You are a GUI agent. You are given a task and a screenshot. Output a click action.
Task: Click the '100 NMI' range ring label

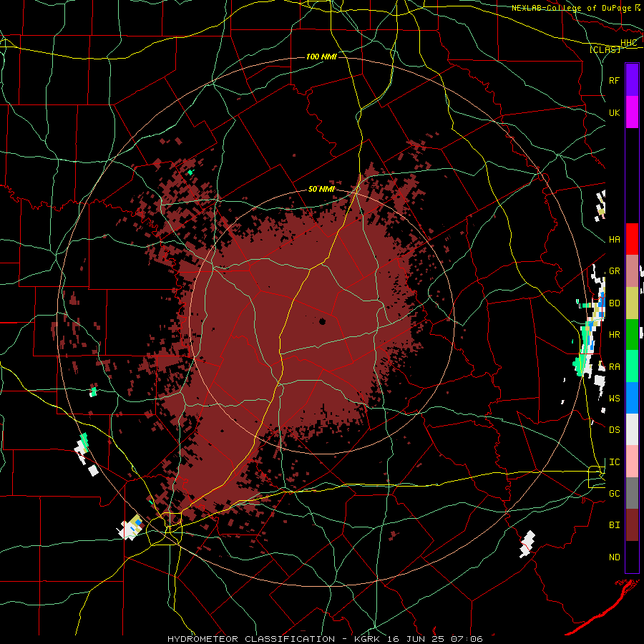321,57
